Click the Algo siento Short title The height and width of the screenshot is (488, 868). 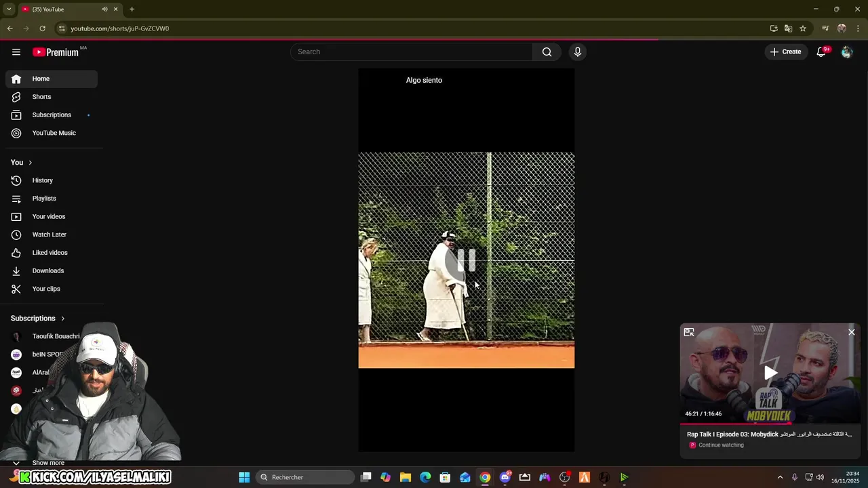point(424,80)
